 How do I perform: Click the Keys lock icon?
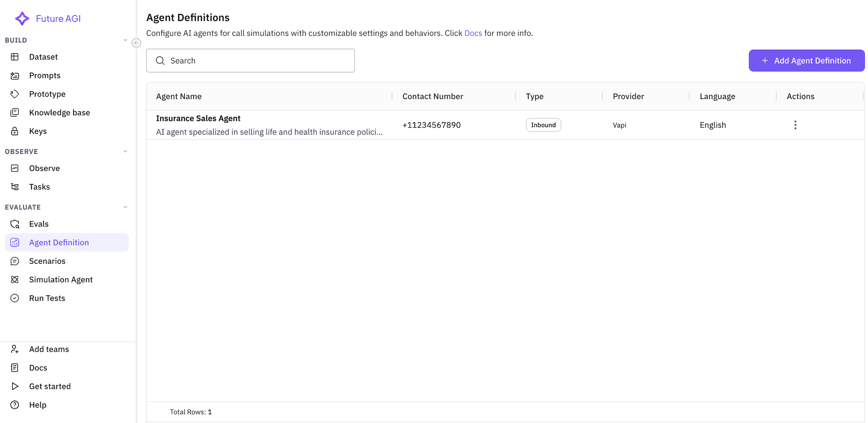click(15, 131)
